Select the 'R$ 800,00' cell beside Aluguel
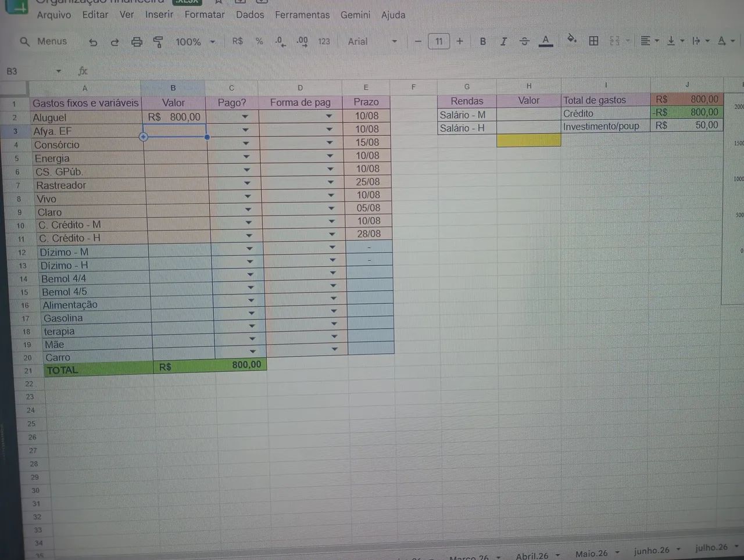The image size is (744, 560). coord(174,117)
